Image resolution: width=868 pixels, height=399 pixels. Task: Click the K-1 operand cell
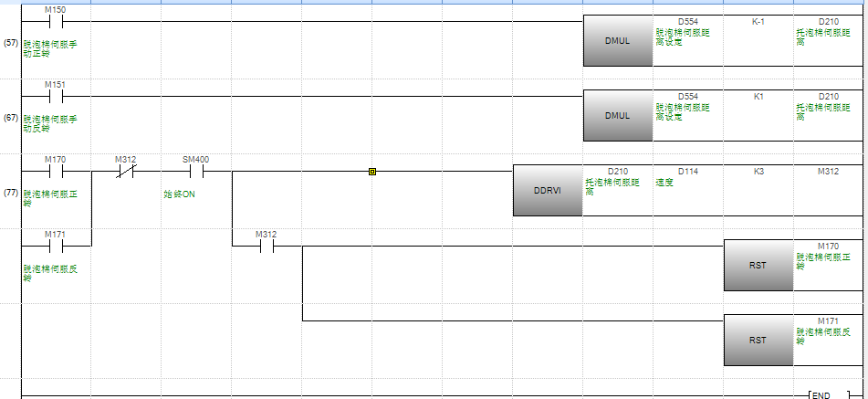(758, 21)
